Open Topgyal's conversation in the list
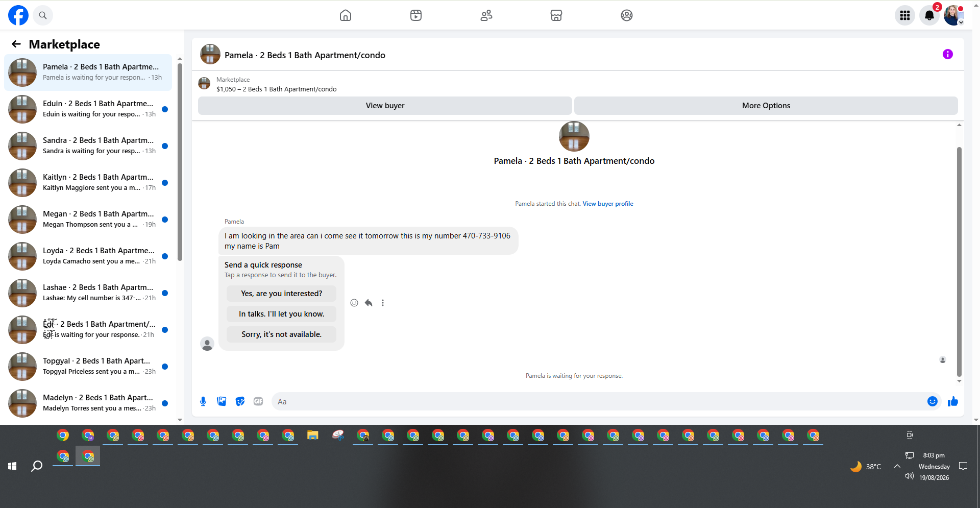Image resolution: width=980 pixels, height=508 pixels. click(88, 367)
